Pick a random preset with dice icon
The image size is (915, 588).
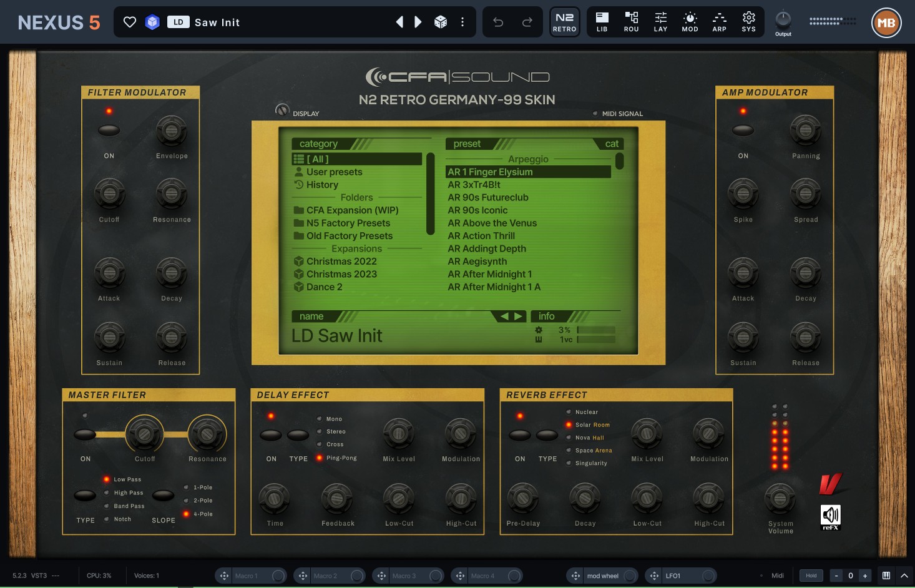[x=441, y=22]
